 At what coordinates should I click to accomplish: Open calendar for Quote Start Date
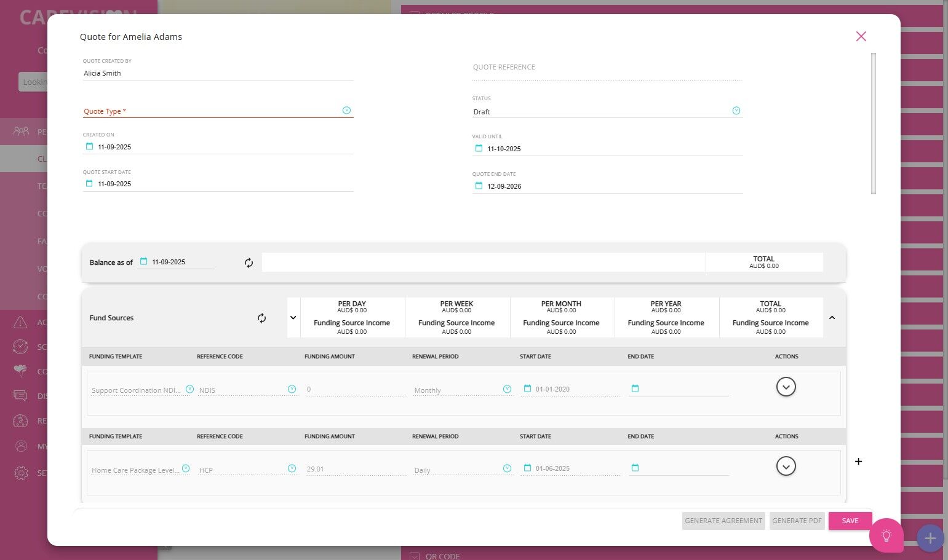89,183
